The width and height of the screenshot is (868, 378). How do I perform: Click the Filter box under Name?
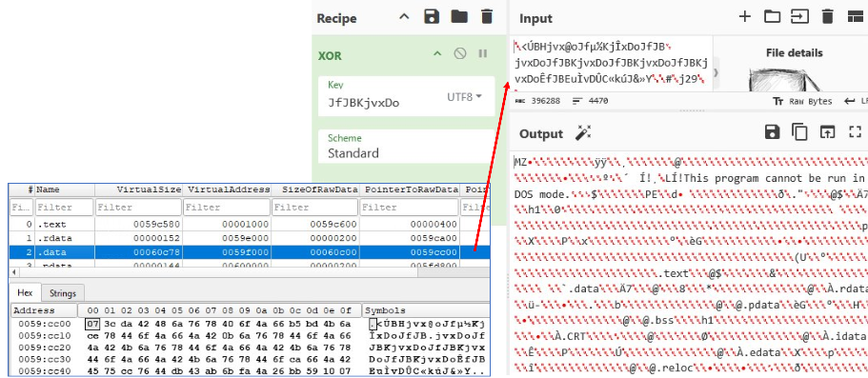click(65, 207)
